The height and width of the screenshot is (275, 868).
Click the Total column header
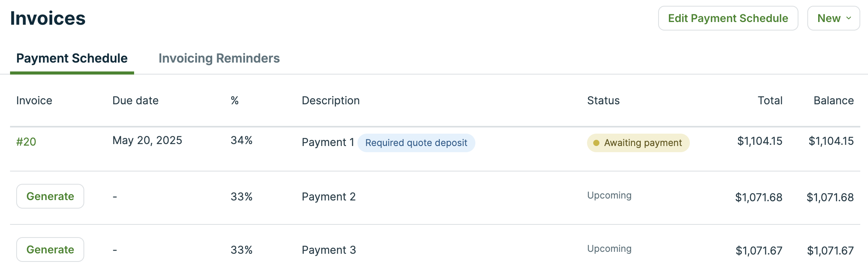pos(770,100)
